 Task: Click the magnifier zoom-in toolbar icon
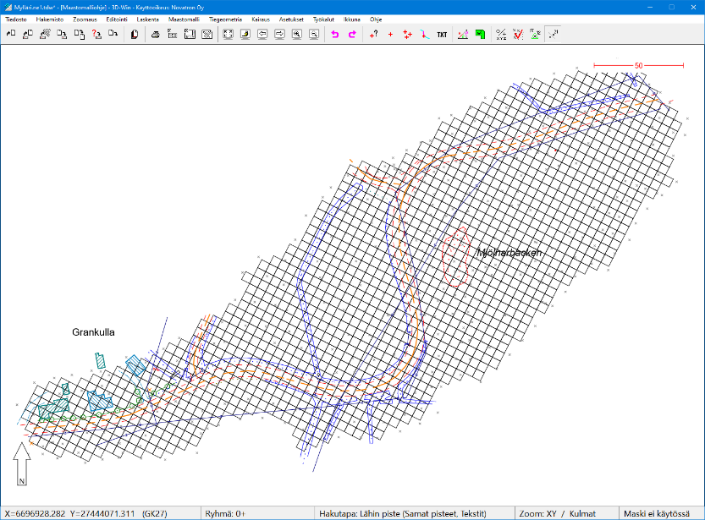[297, 34]
